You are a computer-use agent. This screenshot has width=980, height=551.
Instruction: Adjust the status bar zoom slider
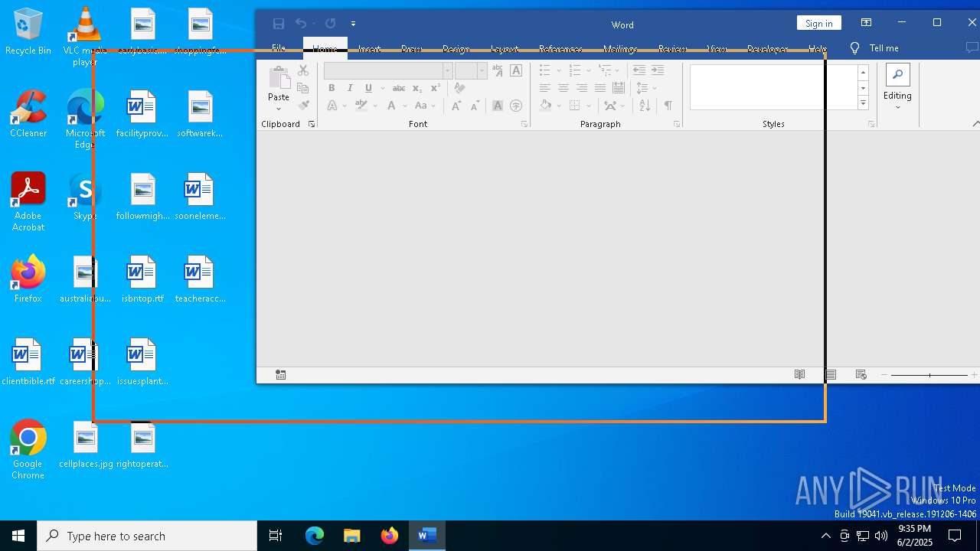929,375
